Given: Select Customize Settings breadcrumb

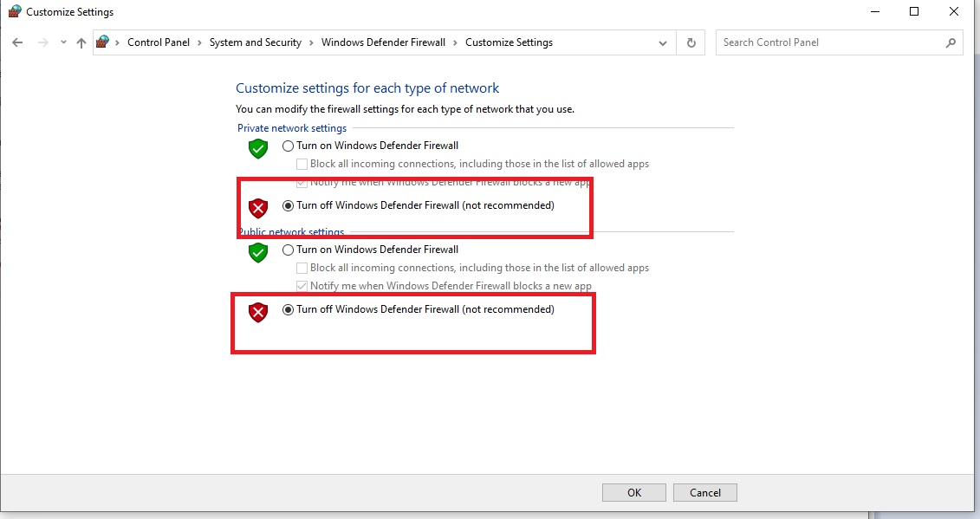Looking at the screenshot, I should click(509, 42).
